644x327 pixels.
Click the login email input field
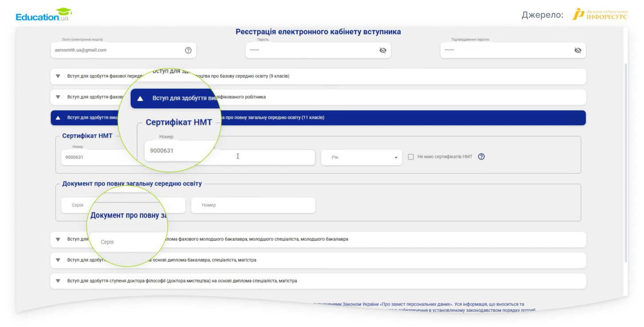[123, 50]
